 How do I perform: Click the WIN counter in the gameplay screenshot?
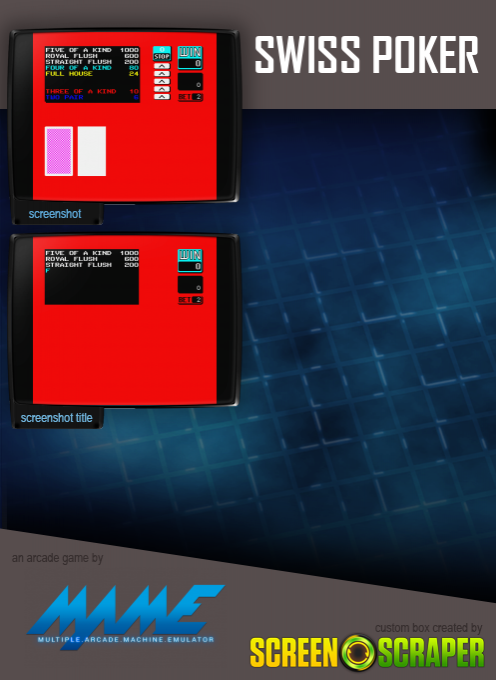[x=190, y=58]
